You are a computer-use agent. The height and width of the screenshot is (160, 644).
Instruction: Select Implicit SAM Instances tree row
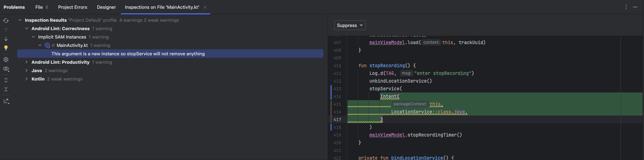[170, 37]
